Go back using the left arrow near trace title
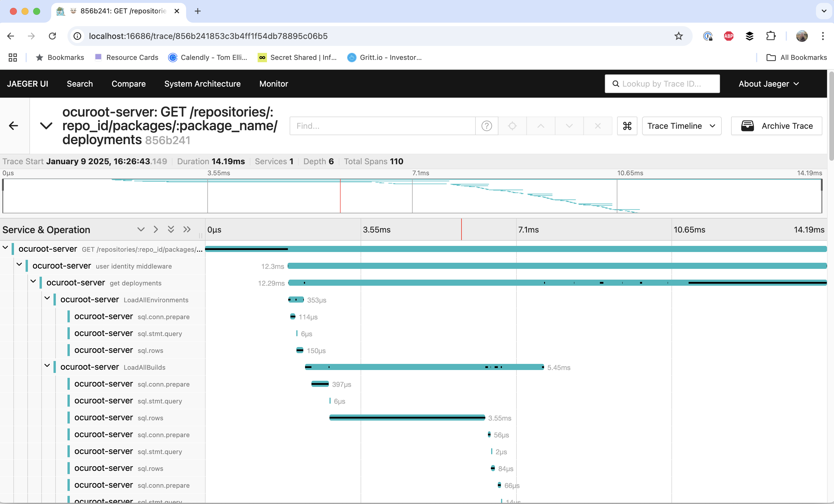 pyautogui.click(x=13, y=126)
